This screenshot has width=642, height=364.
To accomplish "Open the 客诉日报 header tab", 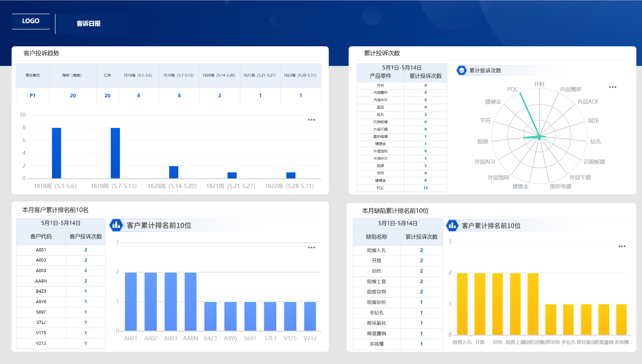I will pyautogui.click(x=89, y=23).
